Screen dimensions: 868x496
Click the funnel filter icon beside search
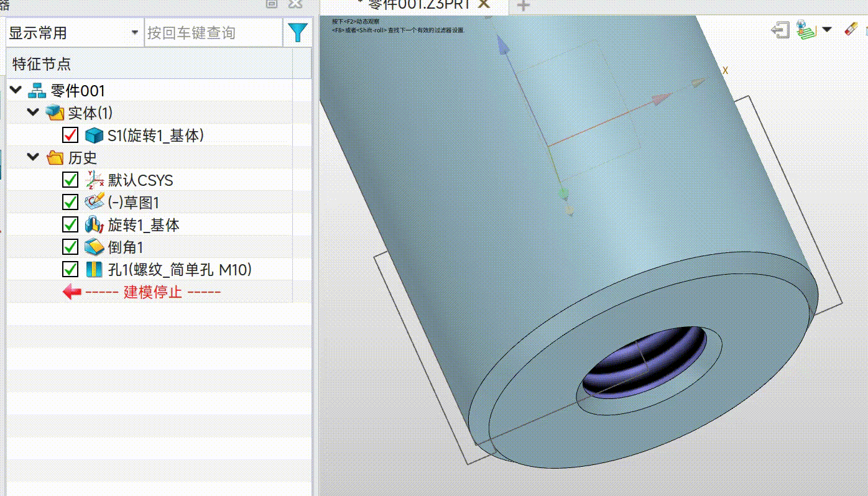pyautogui.click(x=298, y=32)
